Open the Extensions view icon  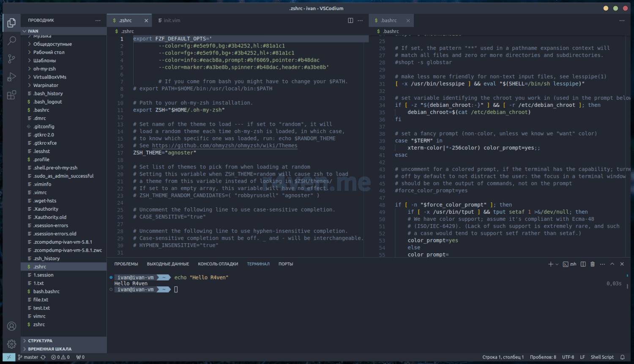[12, 95]
